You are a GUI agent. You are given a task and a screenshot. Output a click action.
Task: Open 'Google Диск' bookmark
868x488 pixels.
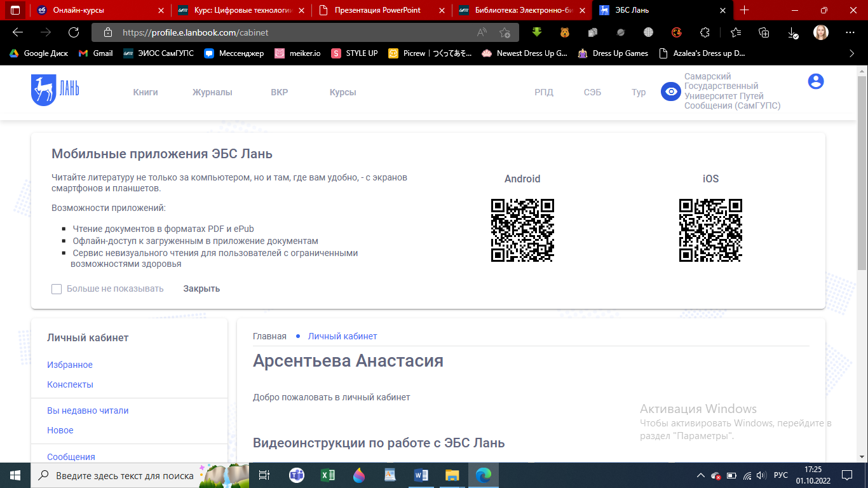click(39, 53)
